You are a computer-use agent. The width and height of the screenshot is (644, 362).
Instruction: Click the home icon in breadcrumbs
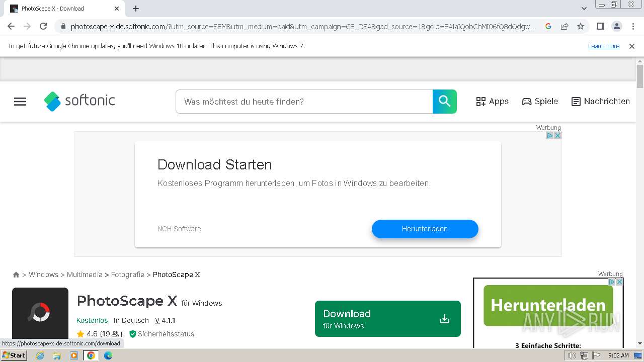(16, 275)
